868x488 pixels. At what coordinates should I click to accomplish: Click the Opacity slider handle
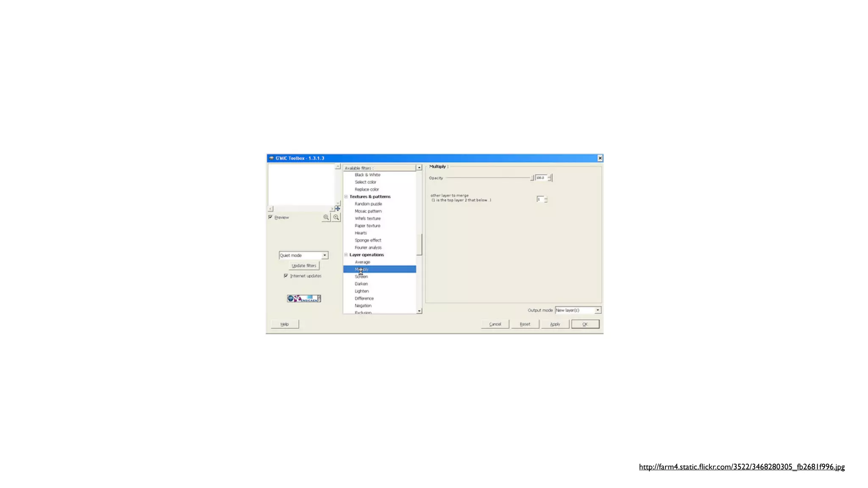coord(532,178)
